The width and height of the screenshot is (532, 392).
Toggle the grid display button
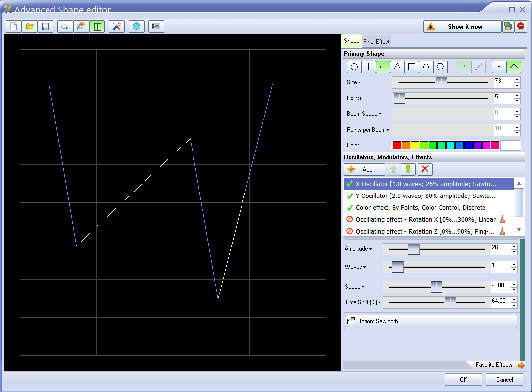coord(97,27)
